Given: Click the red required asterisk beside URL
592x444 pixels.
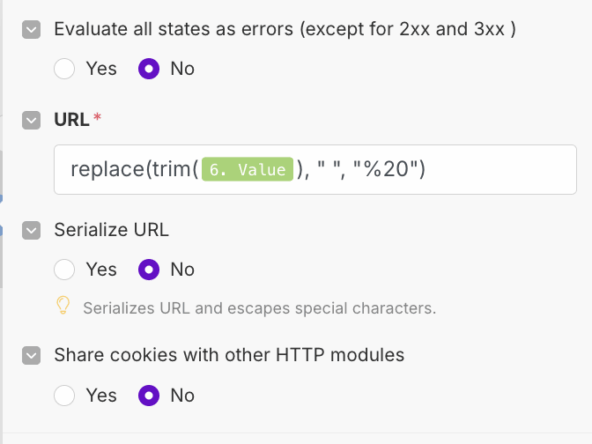Looking at the screenshot, I should (x=97, y=116).
